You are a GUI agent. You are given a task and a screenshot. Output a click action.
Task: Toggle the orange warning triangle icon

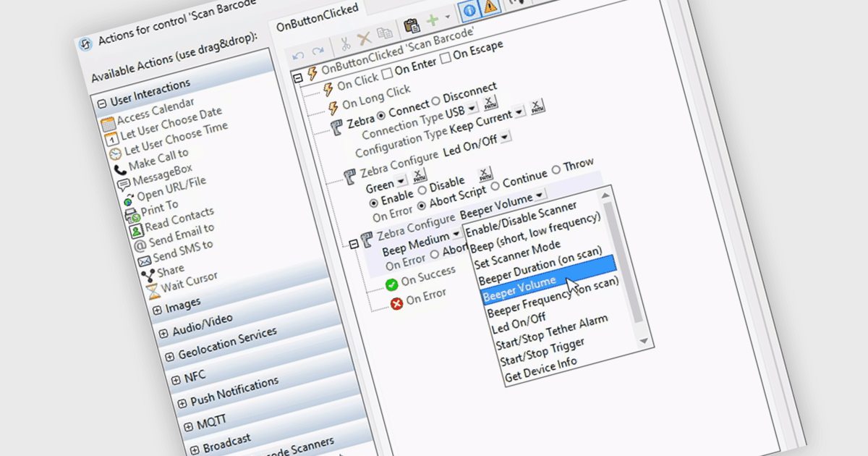click(491, 7)
